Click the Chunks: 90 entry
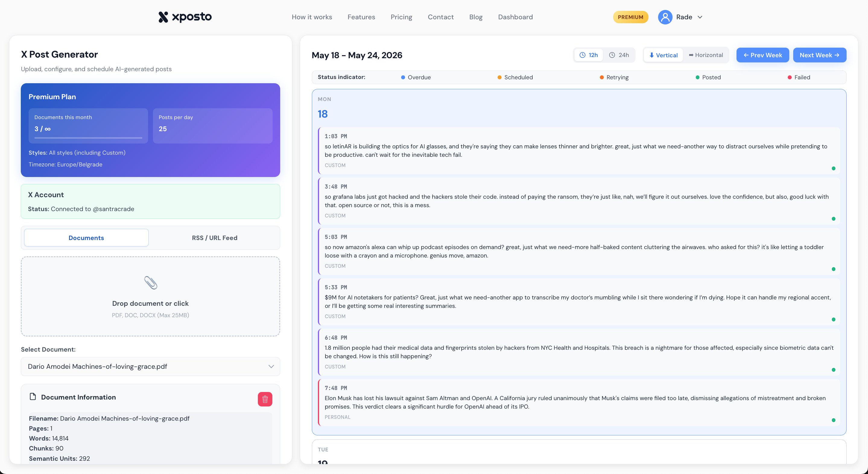The image size is (868, 474). (46, 448)
